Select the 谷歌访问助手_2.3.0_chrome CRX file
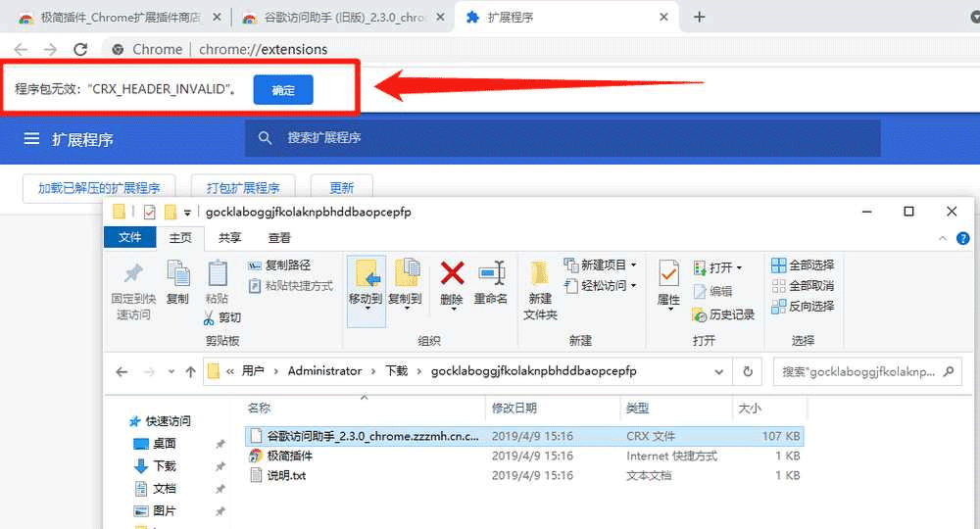This screenshot has height=529, width=980. coord(524,436)
